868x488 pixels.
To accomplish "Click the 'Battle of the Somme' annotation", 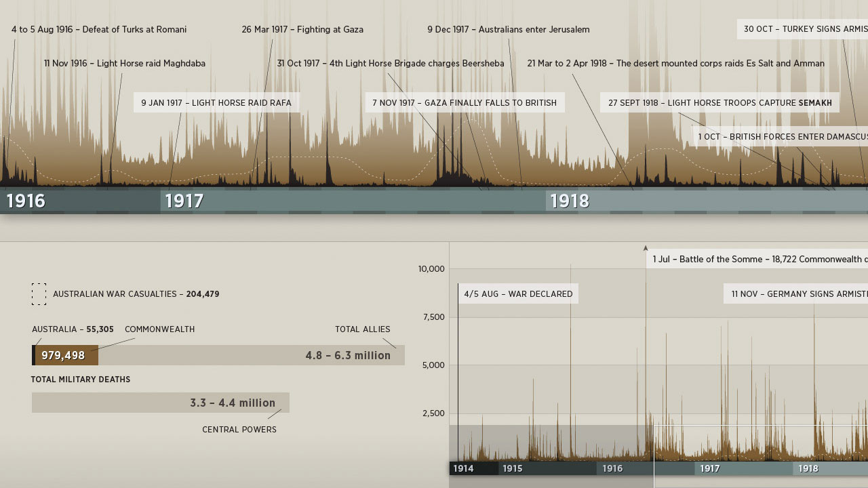I will [757, 260].
